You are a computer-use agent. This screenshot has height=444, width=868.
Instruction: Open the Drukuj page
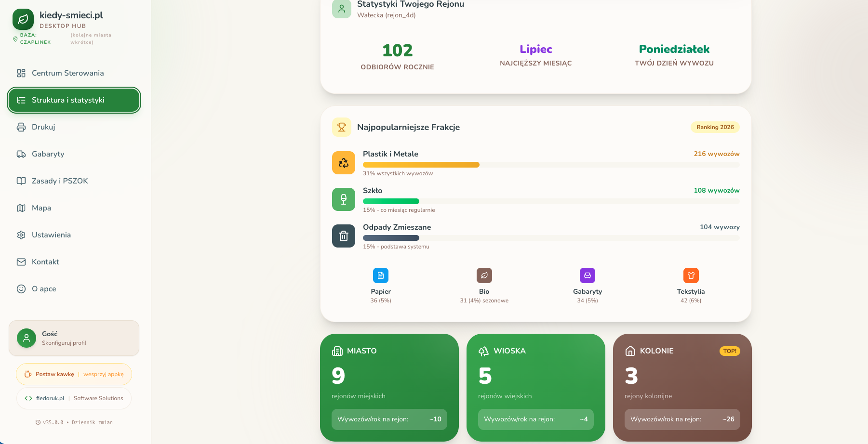[x=43, y=127]
